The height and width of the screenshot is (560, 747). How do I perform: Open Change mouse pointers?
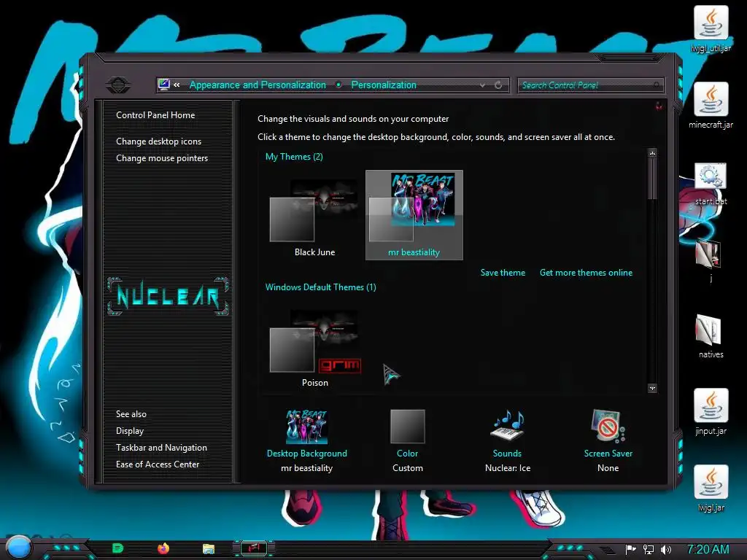(x=162, y=158)
